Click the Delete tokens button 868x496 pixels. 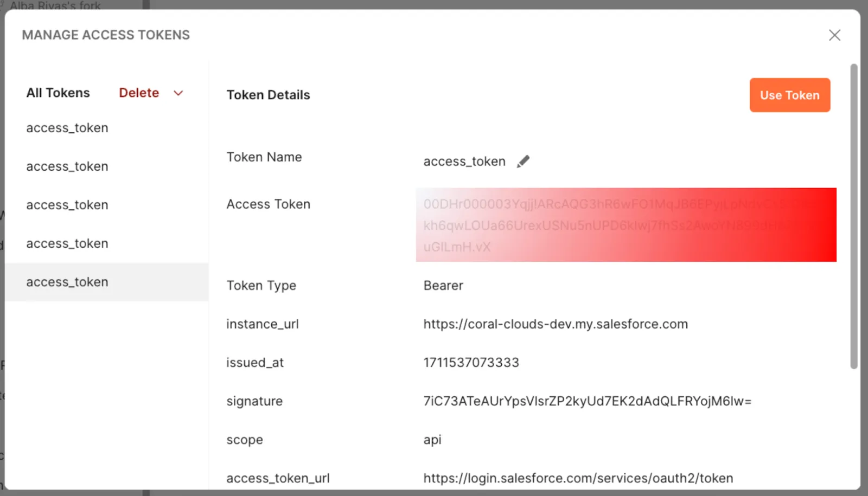(139, 93)
